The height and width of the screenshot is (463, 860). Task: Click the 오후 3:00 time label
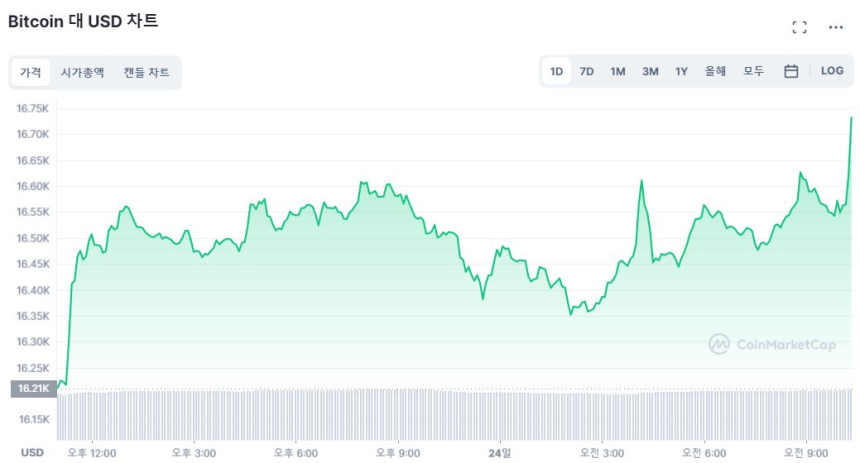click(194, 453)
